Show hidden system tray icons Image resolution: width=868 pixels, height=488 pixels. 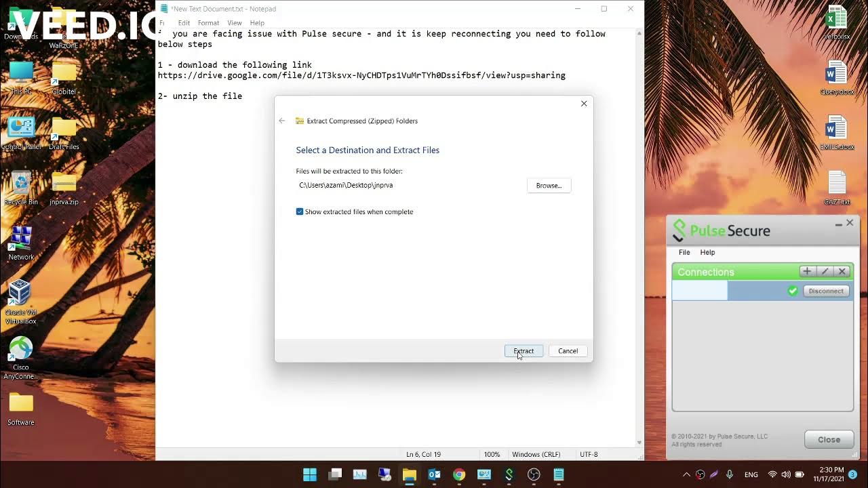[x=686, y=474]
